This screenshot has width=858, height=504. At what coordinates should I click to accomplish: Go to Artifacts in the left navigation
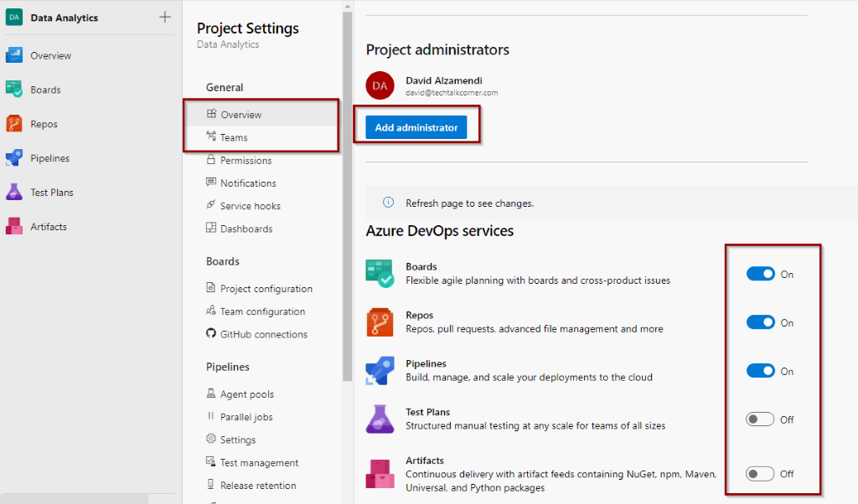(49, 226)
